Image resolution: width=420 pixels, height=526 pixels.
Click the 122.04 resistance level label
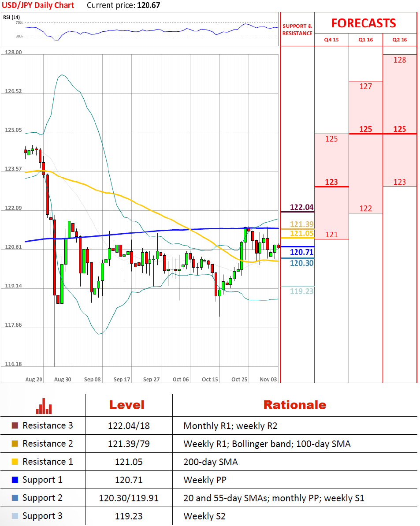pyautogui.click(x=302, y=207)
